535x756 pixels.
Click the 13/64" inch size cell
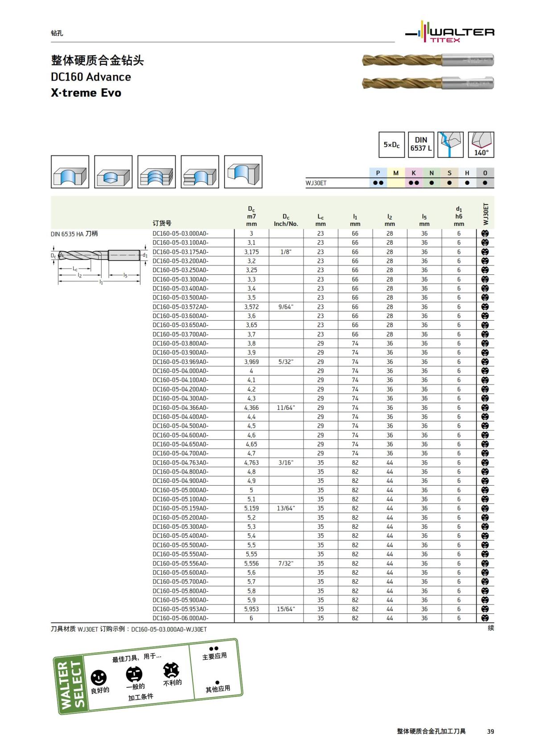tap(286, 508)
